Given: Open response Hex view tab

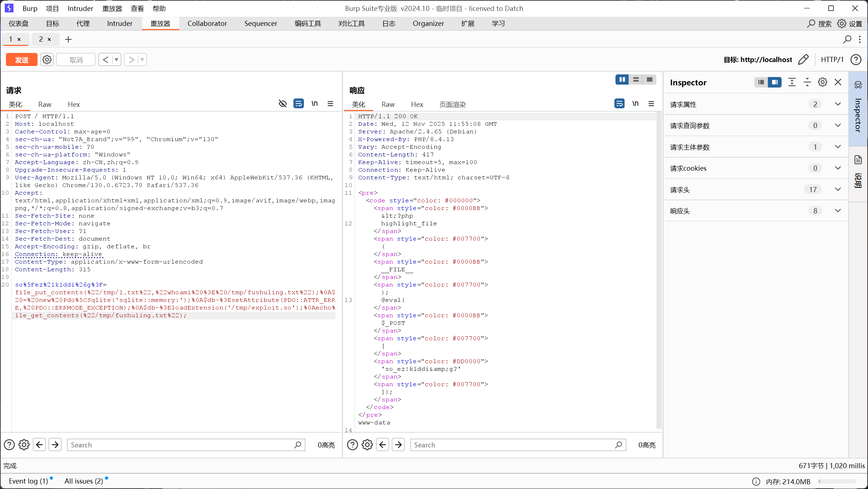Looking at the screenshot, I should (417, 104).
